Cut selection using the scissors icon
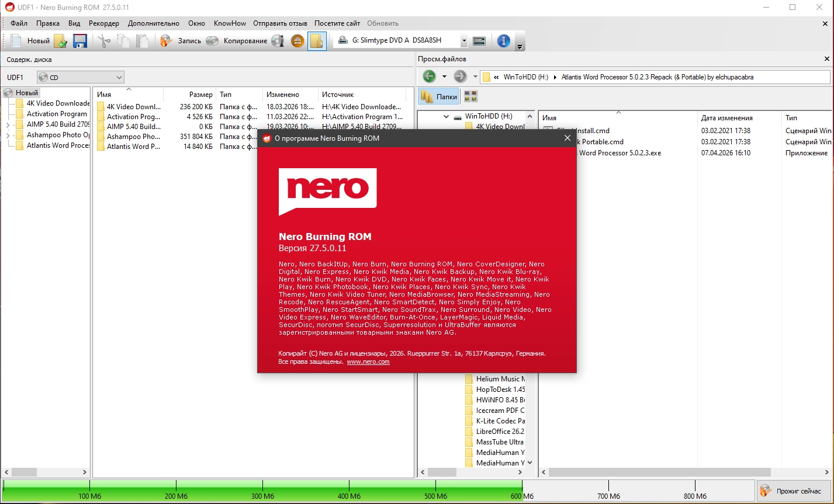This screenshot has width=834, height=504. [104, 41]
